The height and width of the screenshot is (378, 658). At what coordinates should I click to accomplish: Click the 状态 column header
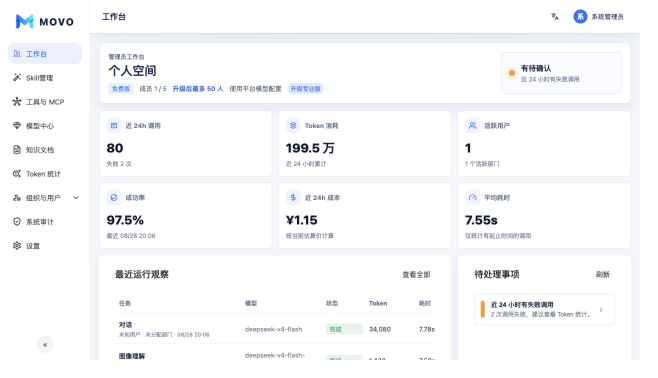(332, 303)
